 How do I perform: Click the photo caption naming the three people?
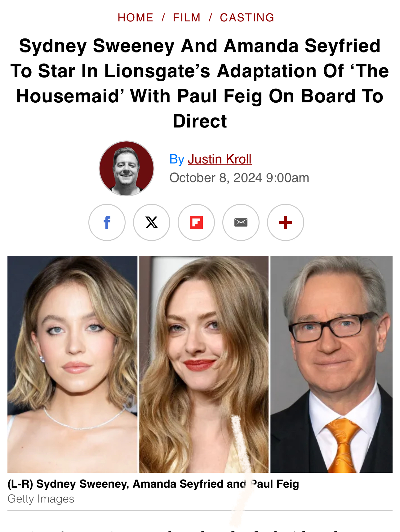pos(153,484)
